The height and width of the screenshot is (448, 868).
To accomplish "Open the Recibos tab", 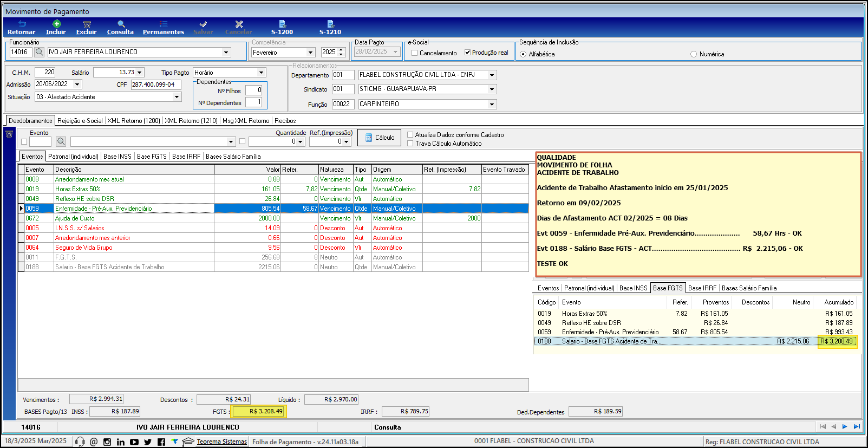I will pos(285,121).
